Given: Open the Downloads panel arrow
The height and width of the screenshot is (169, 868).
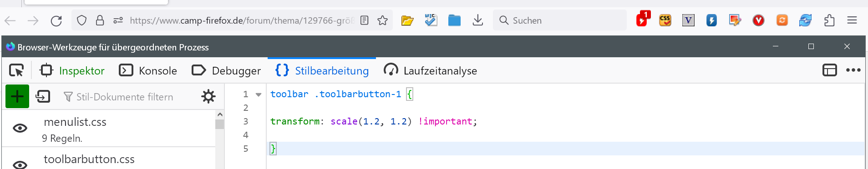Looking at the screenshot, I should tap(477, 20).
